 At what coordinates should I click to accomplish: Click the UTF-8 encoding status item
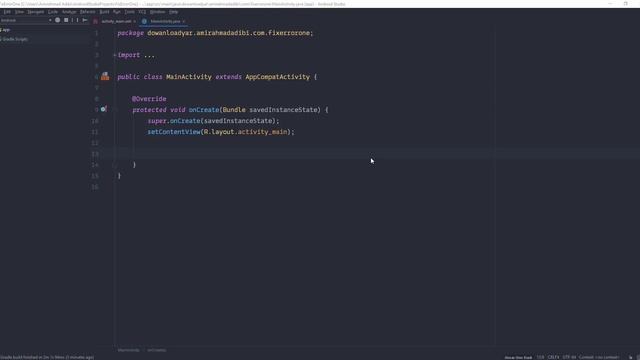(x=569, y=357)
